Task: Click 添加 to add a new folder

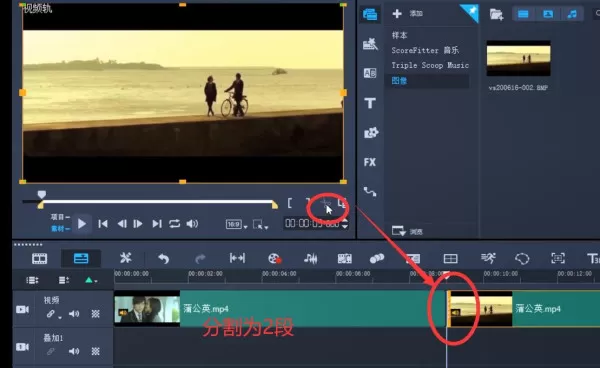Action: click(407, 14)
